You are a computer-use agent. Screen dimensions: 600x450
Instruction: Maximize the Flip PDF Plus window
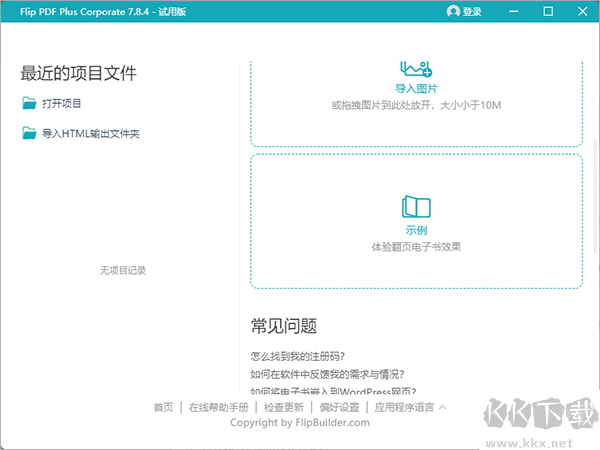548,11
